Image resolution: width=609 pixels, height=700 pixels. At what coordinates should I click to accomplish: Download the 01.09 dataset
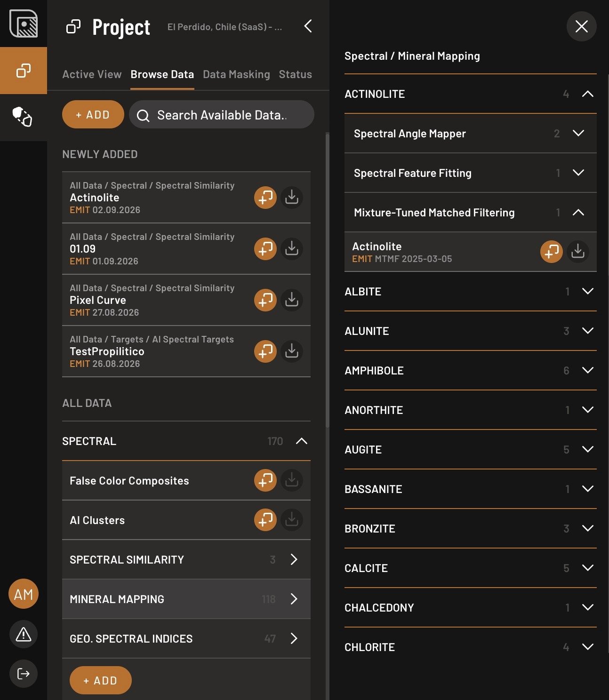(292, 249)
